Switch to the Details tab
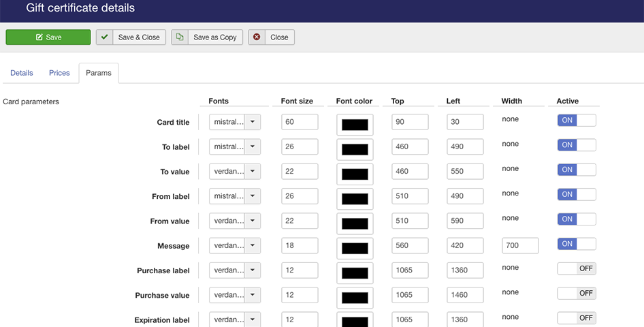Image resolution: width=644 pixels, height=327 pixels. pos(22,73)
